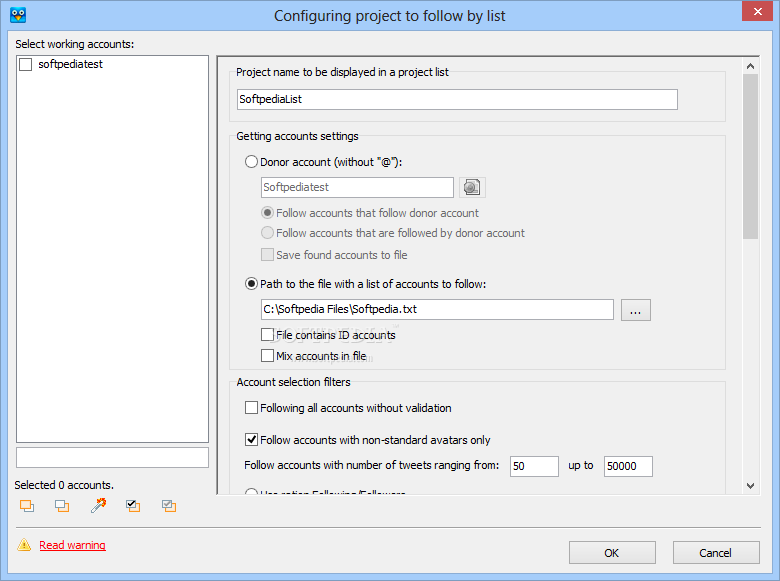
Task: Enable Mix accounts in file checkbox
Action: 267,356
